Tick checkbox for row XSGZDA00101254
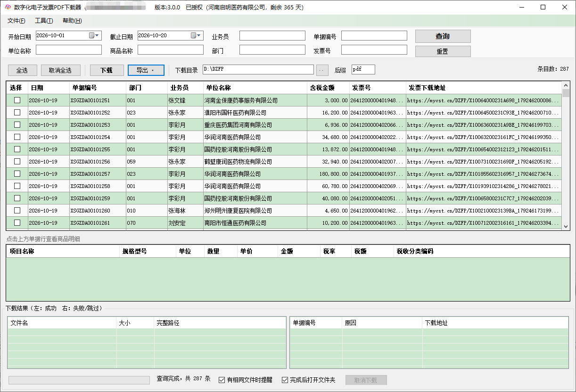576x392 pixels. [x=17, y=137]
